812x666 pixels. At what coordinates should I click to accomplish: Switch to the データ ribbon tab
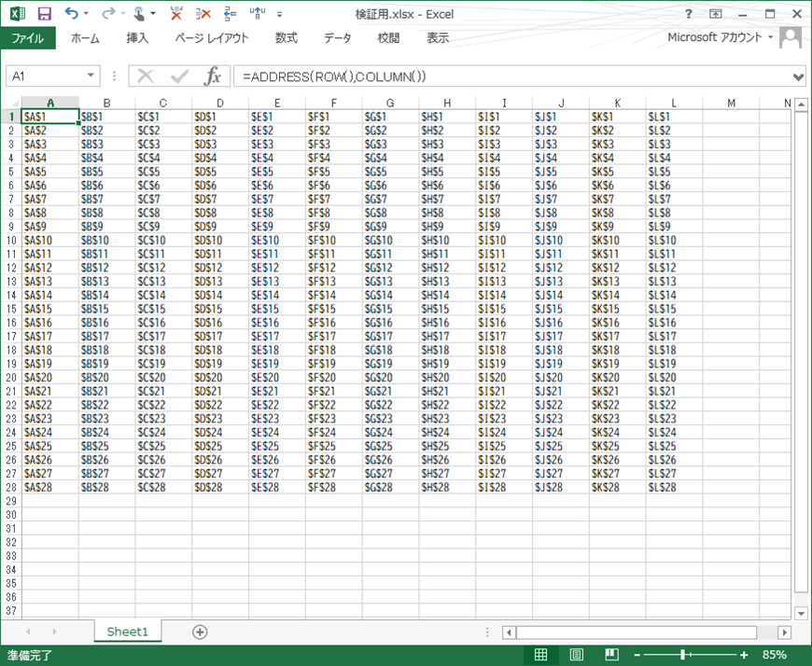(x=338, y=37)
